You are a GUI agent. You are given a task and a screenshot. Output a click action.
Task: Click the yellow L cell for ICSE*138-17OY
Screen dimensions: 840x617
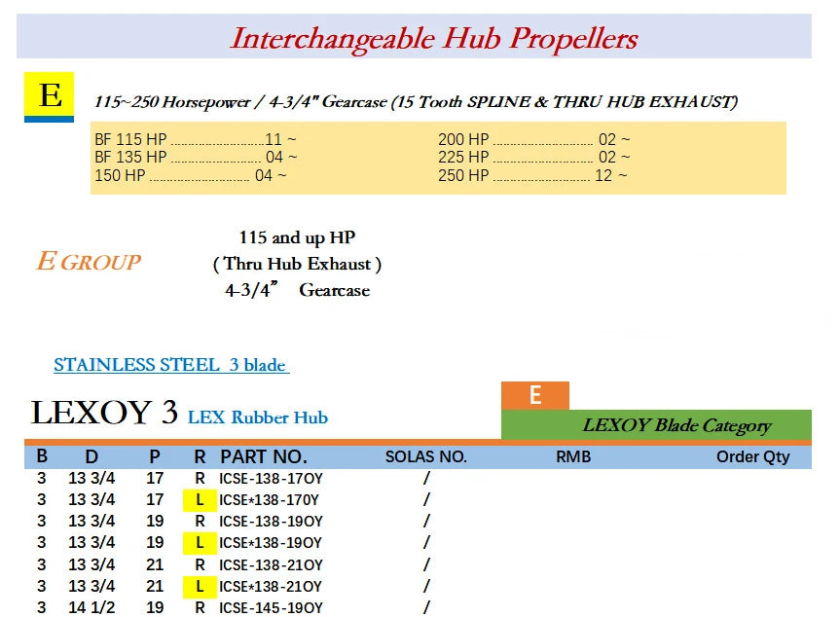coord(200,499)
